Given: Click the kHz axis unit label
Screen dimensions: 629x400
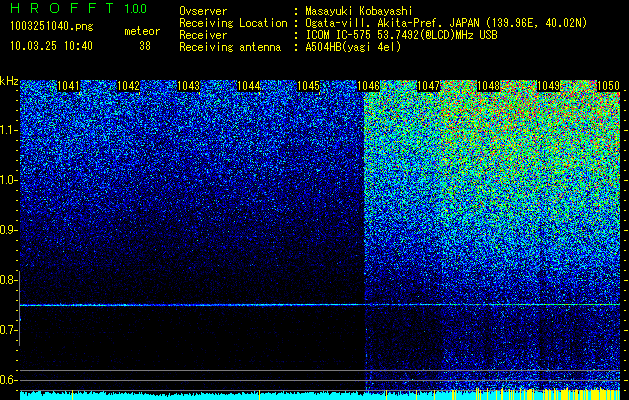Looking at the screenshot, I should tap(9, 81).
